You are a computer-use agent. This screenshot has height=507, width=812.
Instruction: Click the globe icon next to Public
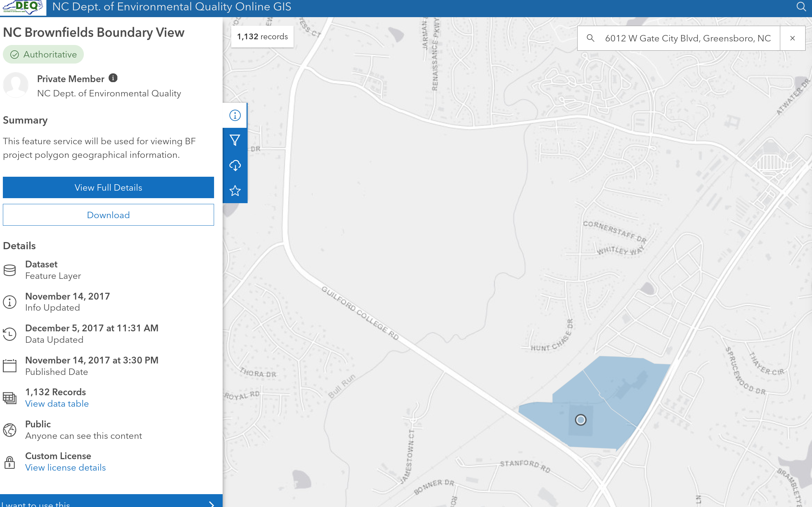(10, 430)
